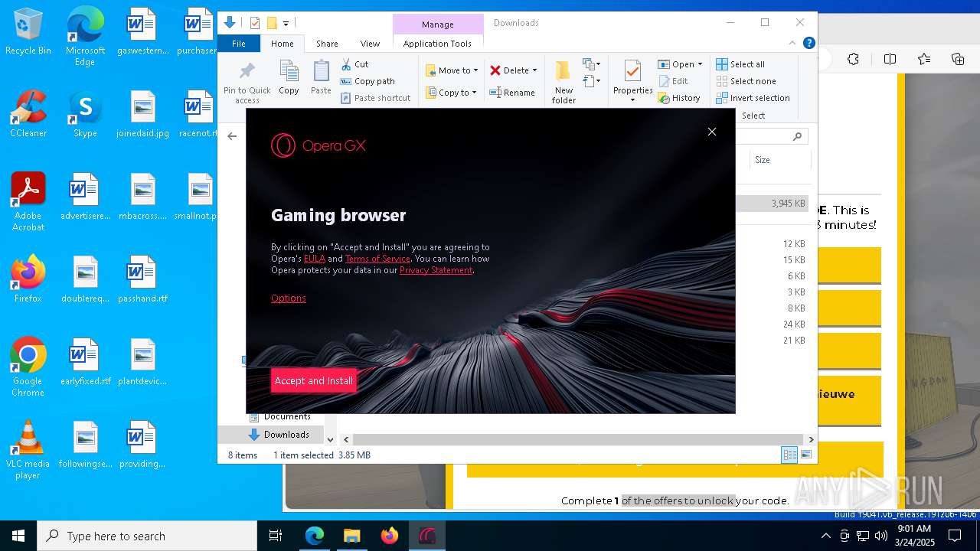Click Edge Favorites star icon
The height and width of the screenshot is (551, 980).
pyautogui.click(x=924, y=59)
